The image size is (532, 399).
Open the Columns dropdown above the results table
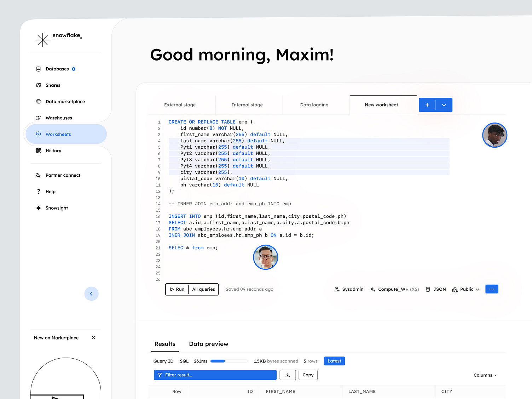pos(485,375)
